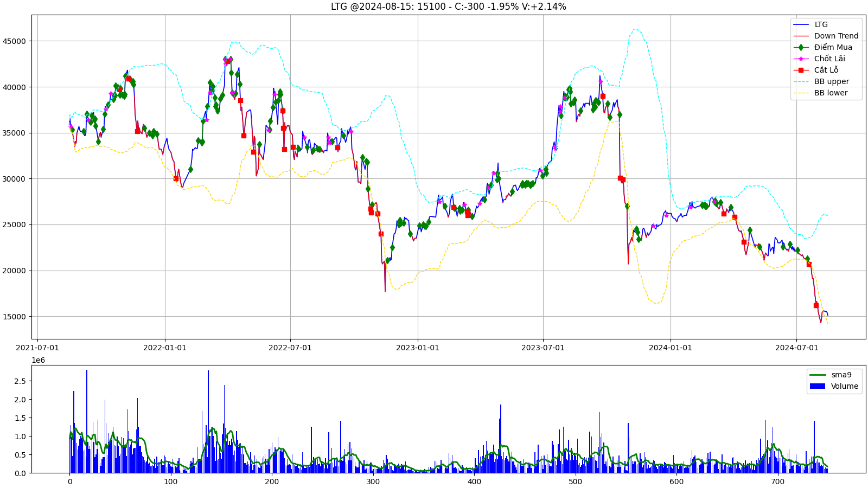Screen dimensions: 868x488
Task: Click the 2023-01-01 date axis label
Action: tap(418, 348)
